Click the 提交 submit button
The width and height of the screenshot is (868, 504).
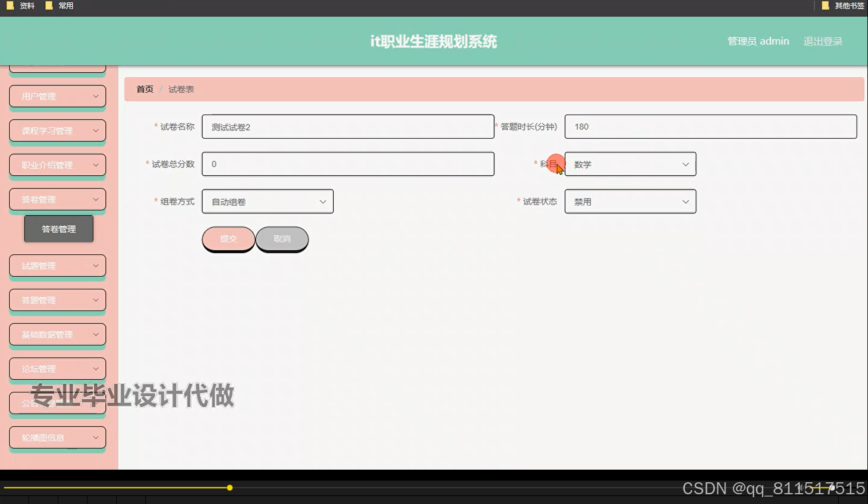pyautogui.click(x=228, y=239)
